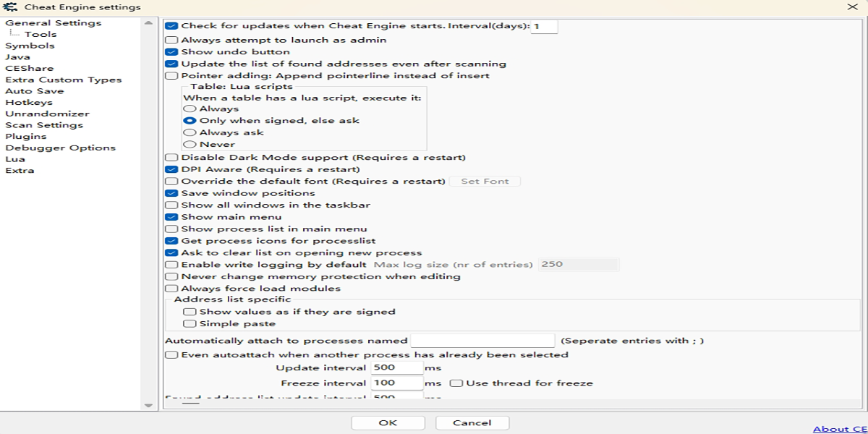Image resolution: width=868 pixels, height=434 pixels.
Task: Open the Extra settings page
Action: [20, 171]
